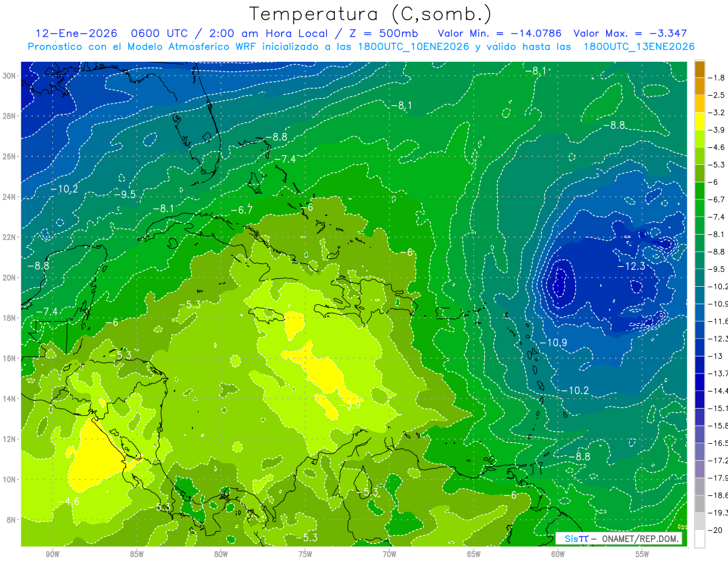This screenshot has height=562, width=728.
Task: Click the -11.6 label on the color bar
Action: [x=718, y=321]
